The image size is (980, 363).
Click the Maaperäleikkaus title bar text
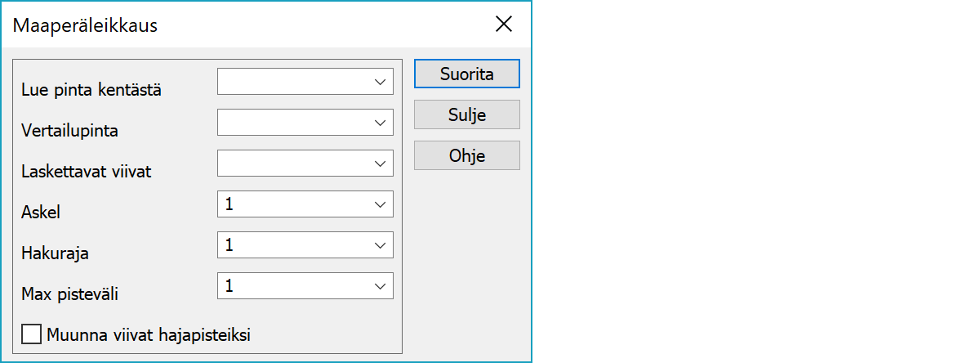coord(85,25)
